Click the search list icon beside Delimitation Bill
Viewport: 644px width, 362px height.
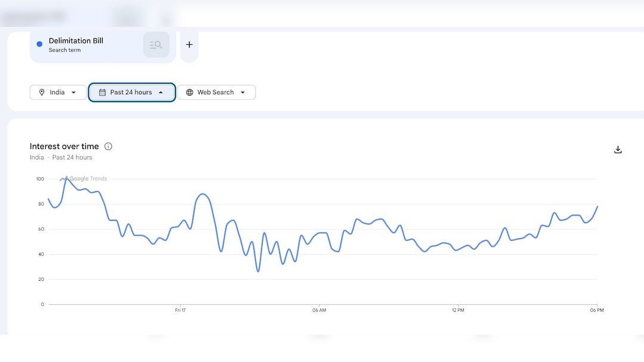point(156,45)
